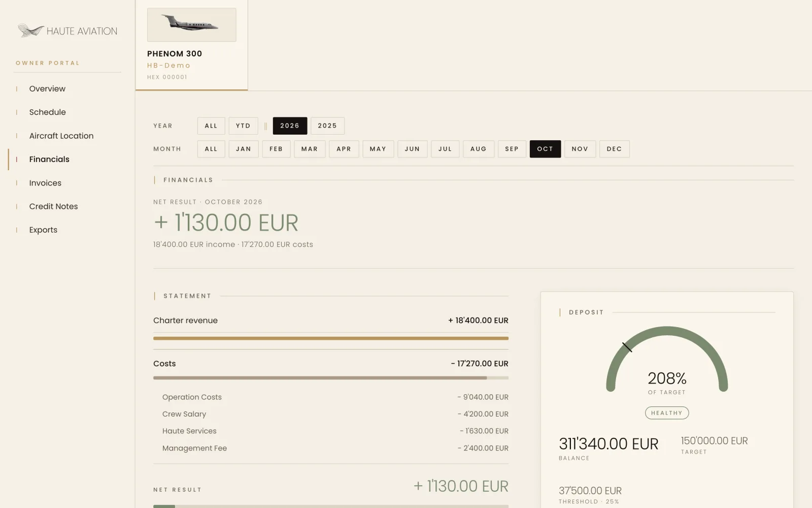Click the - 1'630.00 EUR amount
This screenshot has width=812, height=508.
point(484,431)
